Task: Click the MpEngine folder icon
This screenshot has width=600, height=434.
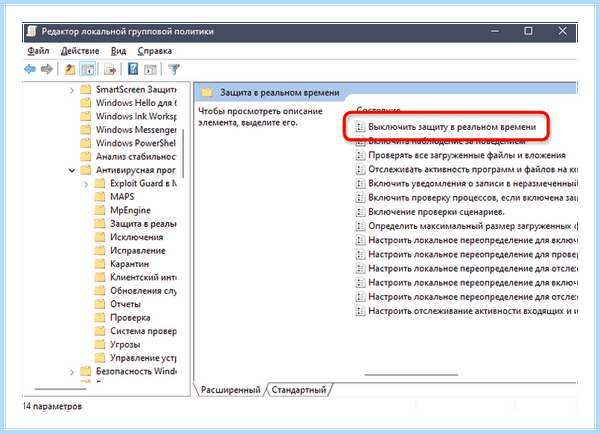Action: (100, 210)
